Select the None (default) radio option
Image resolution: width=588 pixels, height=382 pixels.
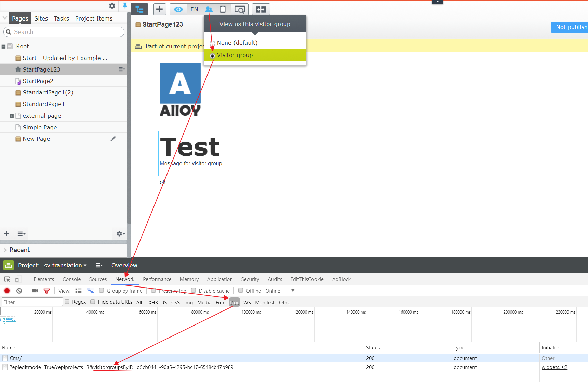tap(212, 43)
